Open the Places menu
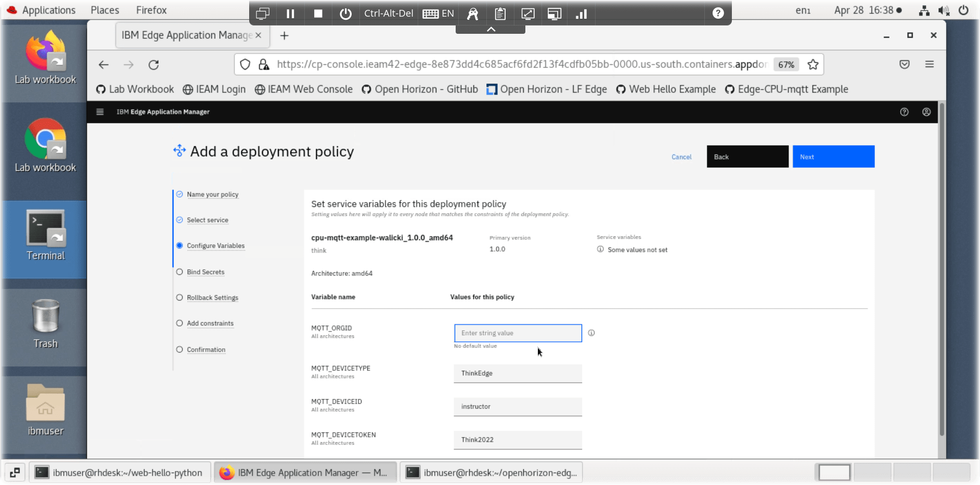 pos(105,10)
